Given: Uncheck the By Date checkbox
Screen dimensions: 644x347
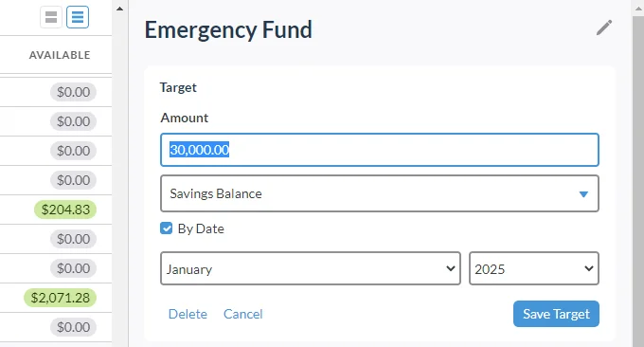Looking at the screenshot, I should point(167,228).
